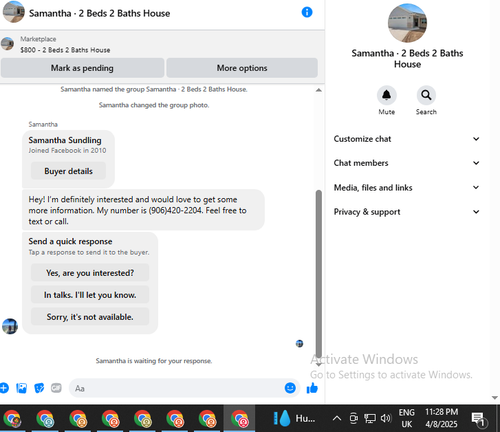Open More options for the listing
500x432 pixels.
click(242, 68)
